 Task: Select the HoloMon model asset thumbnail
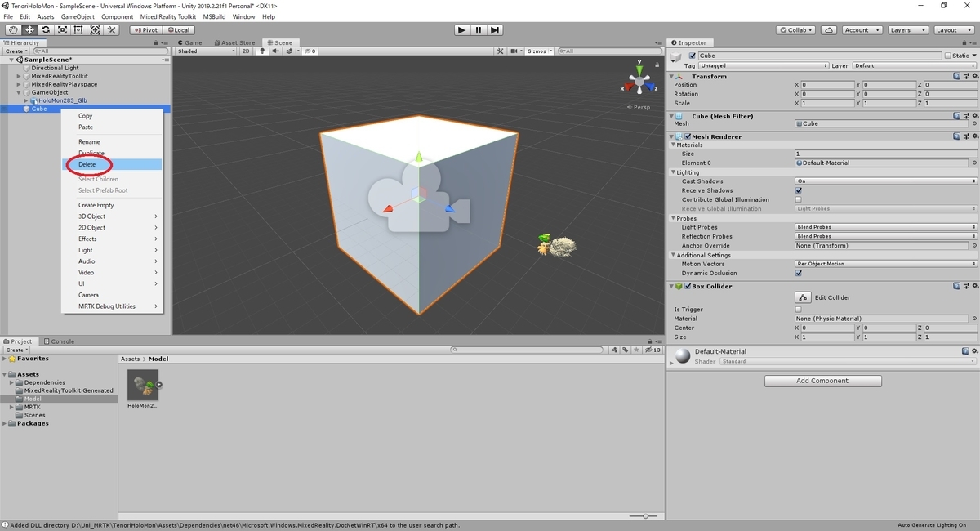pos(143,385)
